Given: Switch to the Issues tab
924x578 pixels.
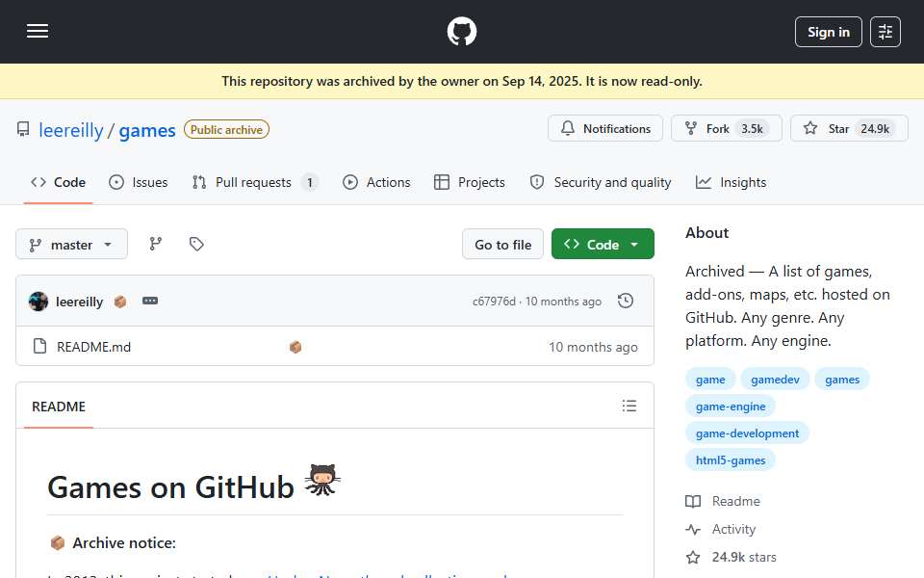Looking at the screenshot, I should tap(139, 182).
